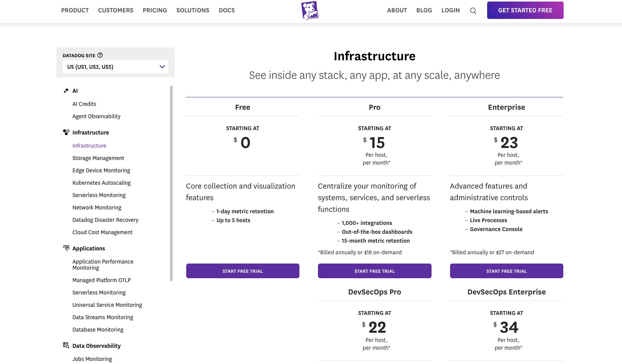
Task: Click the Datadog dog logo
Action: click(x=310, y=10)
